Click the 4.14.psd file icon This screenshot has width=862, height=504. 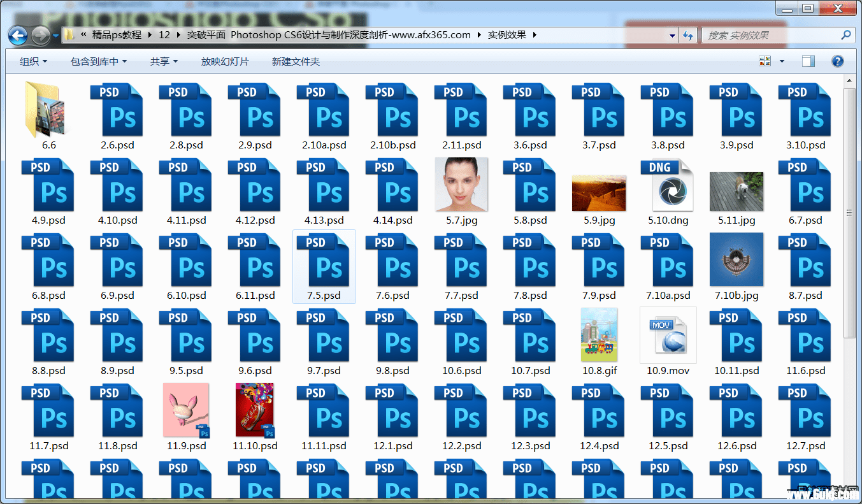(391, 185)
